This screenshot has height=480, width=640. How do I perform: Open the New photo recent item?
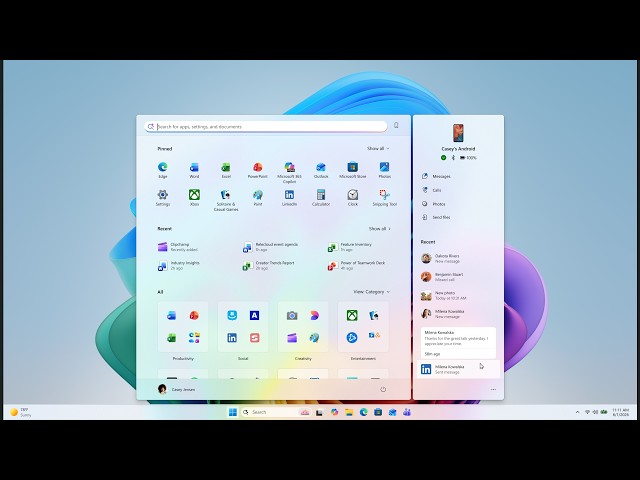point(458,296)
